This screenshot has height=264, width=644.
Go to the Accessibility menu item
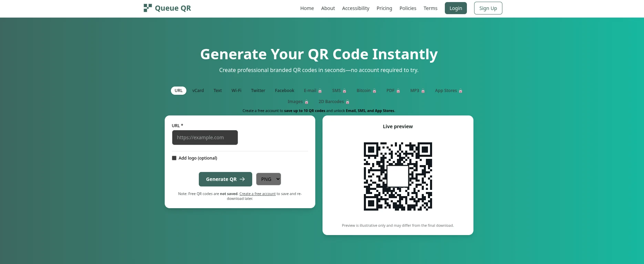click(356, 8)
